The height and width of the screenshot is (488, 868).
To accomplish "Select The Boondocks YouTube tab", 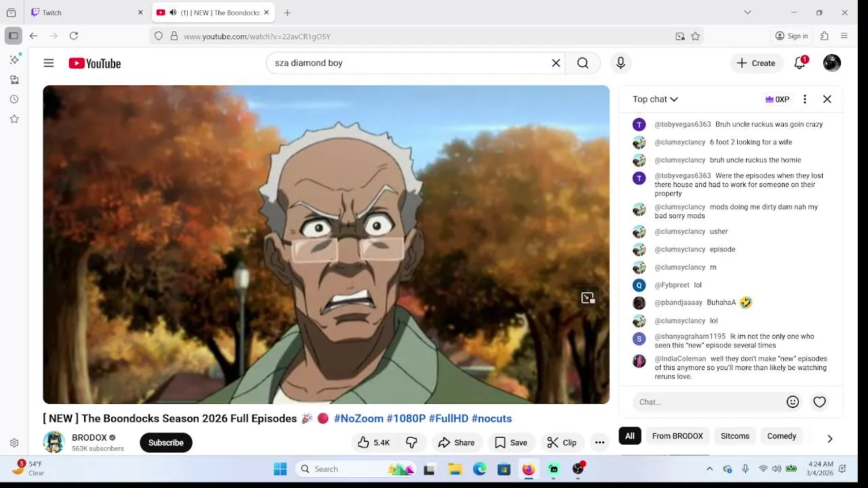I will click(212, 13).
